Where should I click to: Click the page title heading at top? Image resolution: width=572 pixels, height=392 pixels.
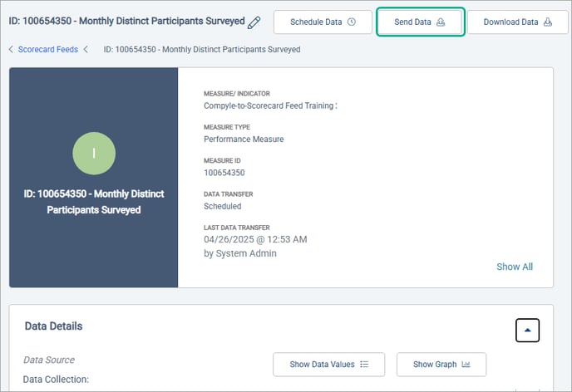point(126,21)
